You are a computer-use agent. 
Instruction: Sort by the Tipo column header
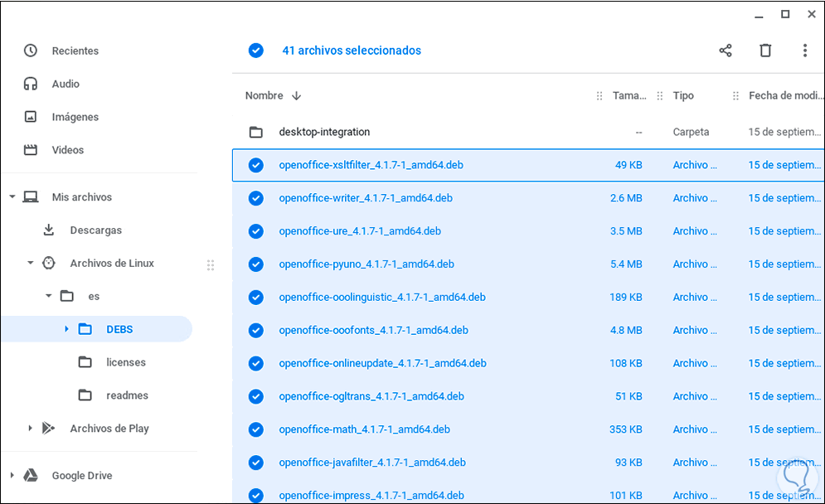[x=683, y=96]
